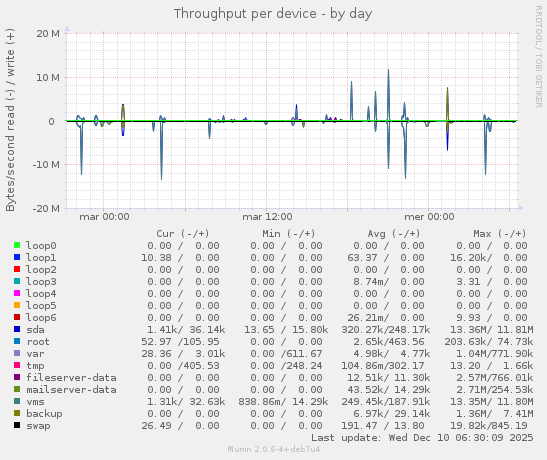Screen dimensions: 547x460
Task: Click the '20 M' y-axis label
Action: (48, 33)
